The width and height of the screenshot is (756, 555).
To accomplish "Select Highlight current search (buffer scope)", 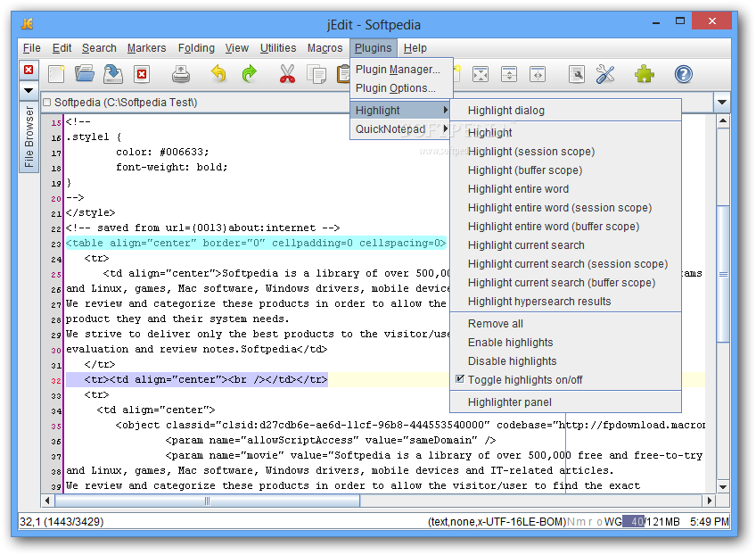I will (x=565, y=283).
